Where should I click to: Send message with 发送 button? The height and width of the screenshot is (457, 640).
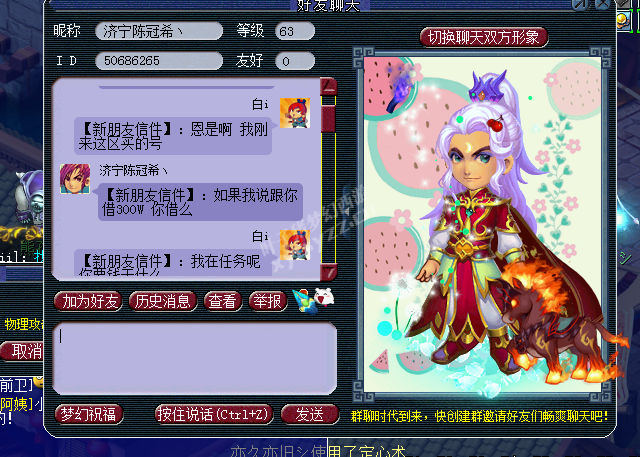tap(310, 415)
